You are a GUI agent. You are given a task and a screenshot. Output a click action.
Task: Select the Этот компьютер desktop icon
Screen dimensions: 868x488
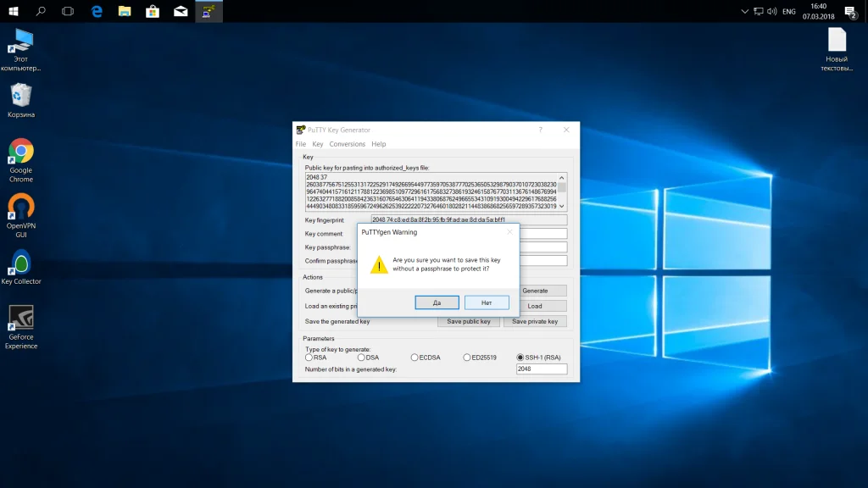coord(21,50)
